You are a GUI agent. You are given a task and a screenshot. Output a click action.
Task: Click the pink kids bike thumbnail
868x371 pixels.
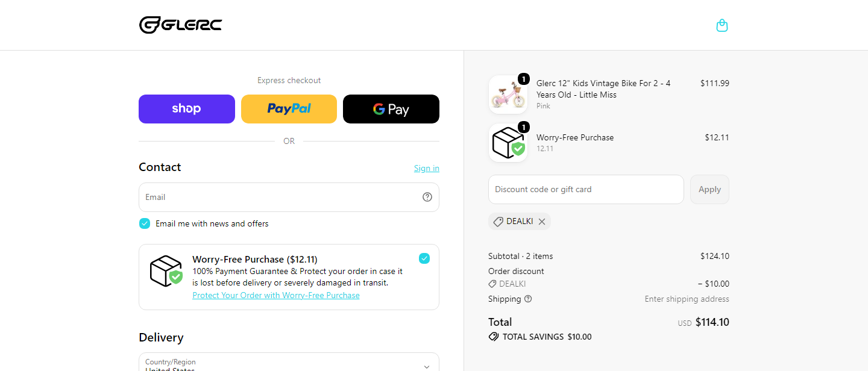click(x=508, y=95)
